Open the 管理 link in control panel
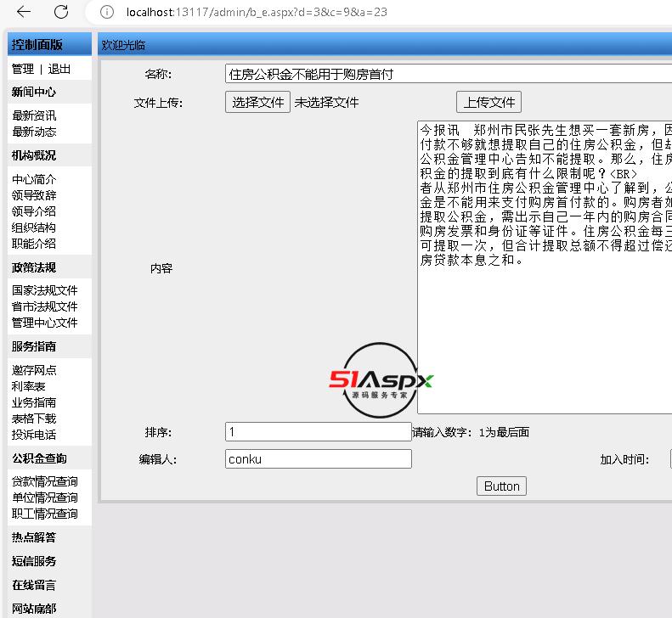Image resolution: width=672 pixels, height=618 pixels. [23, 69]
